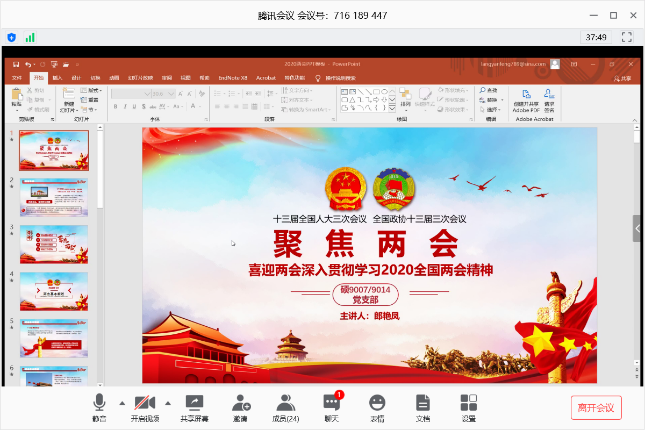Open the microphone options arrow

pos(122,402)
